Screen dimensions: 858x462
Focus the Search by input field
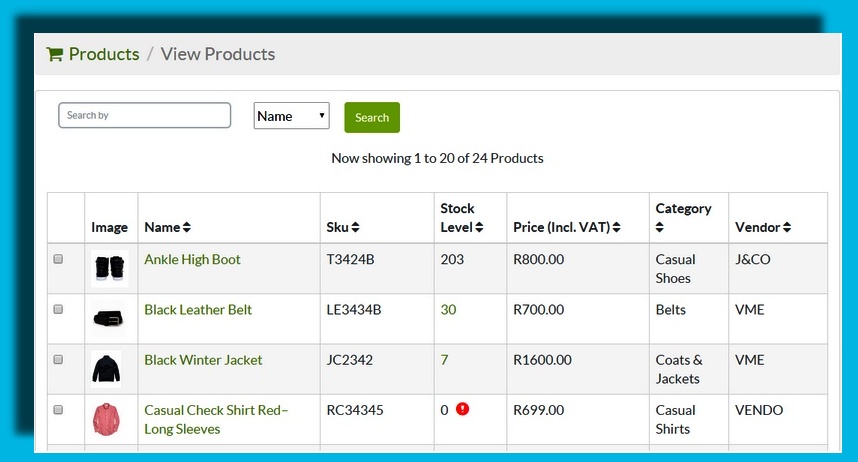point(145,115)
